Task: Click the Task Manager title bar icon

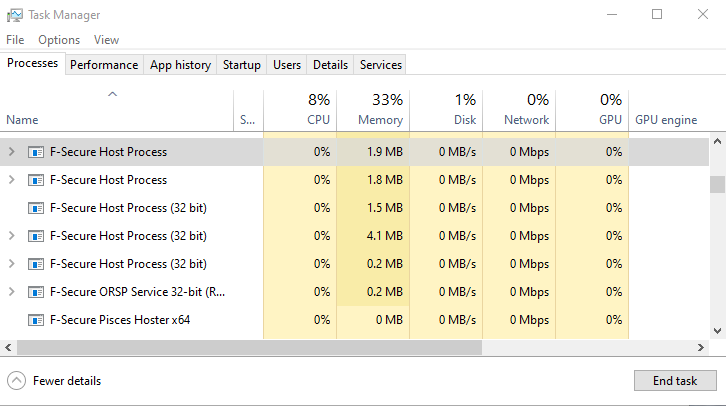Action: coord(15,15)
